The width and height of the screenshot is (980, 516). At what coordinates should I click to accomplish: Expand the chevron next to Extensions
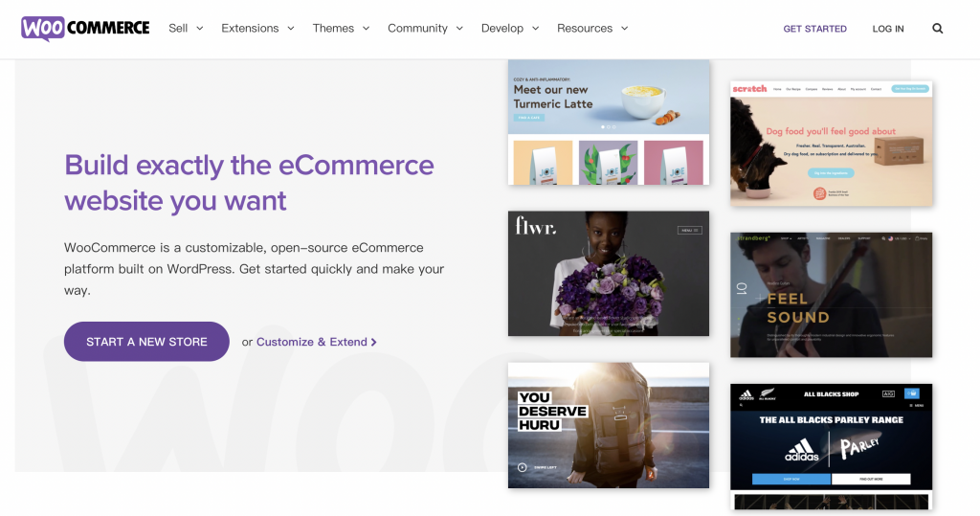pos(291,29)
